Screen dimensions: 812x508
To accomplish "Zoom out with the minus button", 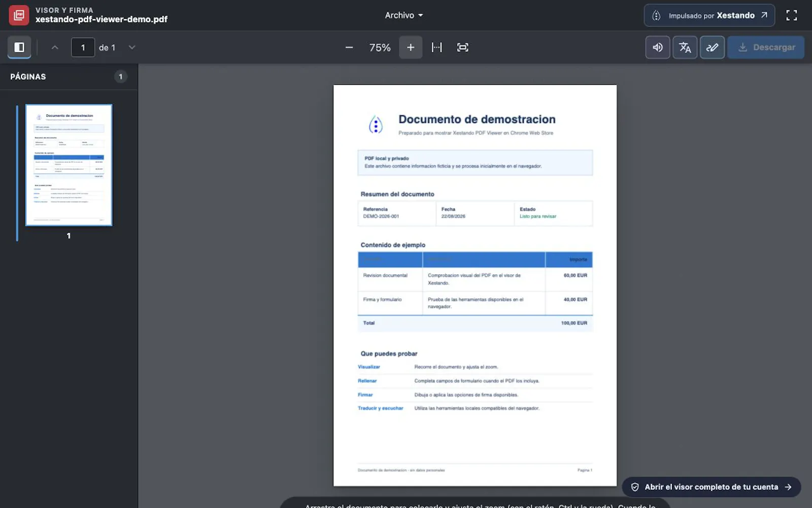I will (x=349, y=47).
